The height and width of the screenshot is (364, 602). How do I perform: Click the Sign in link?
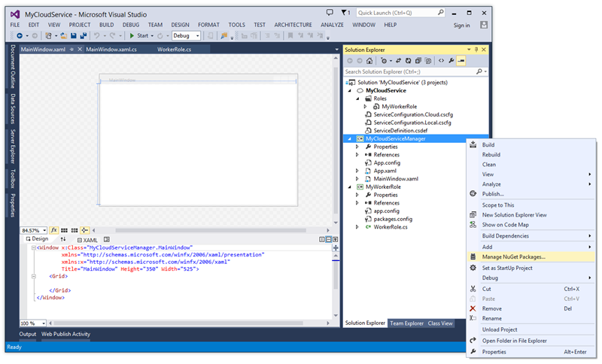point(461,26)
